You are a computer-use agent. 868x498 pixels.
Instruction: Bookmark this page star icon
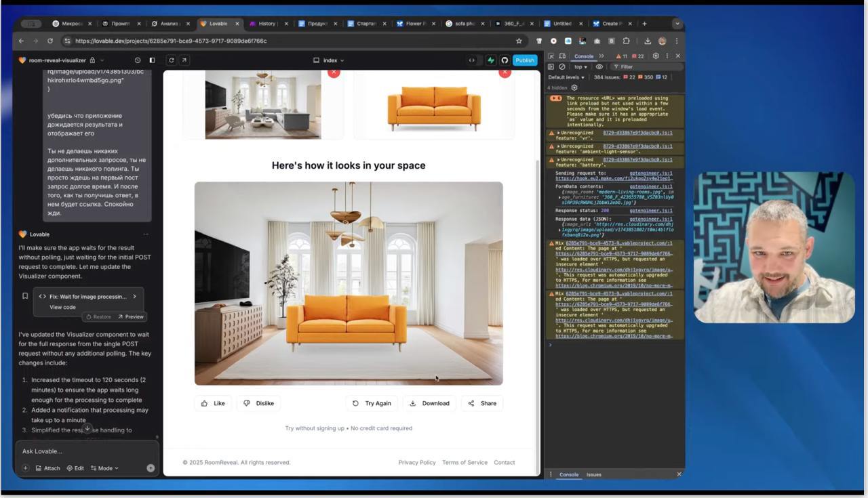click(519, 41)
